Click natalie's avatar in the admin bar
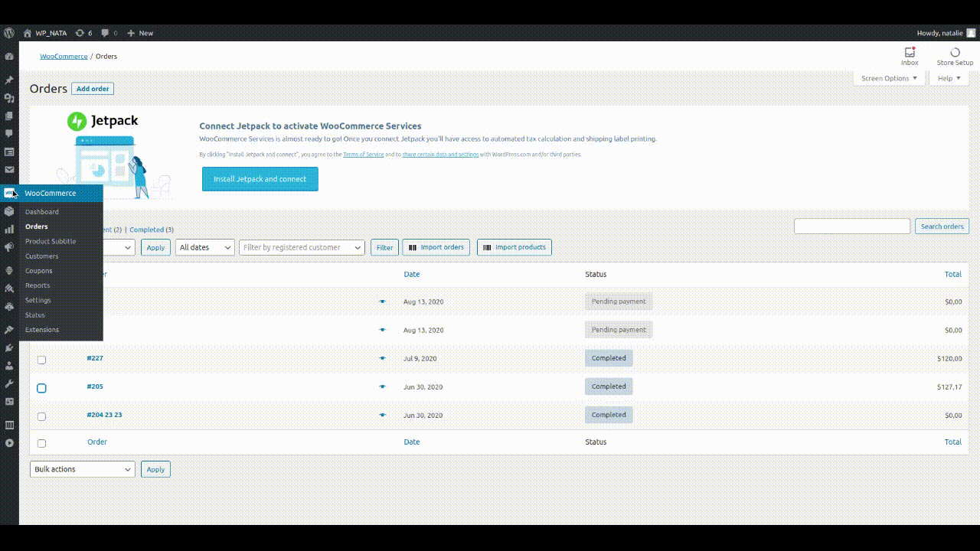 tap(971, 33)
